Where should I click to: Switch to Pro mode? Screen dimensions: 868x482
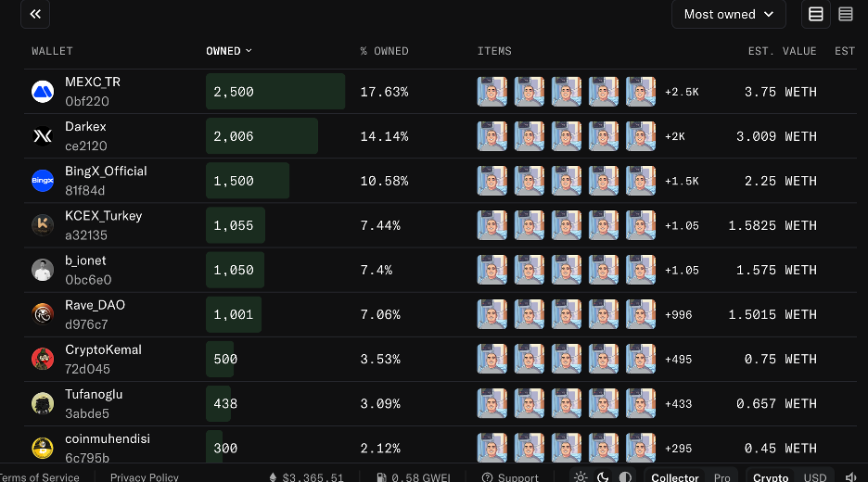click(721, 477)
